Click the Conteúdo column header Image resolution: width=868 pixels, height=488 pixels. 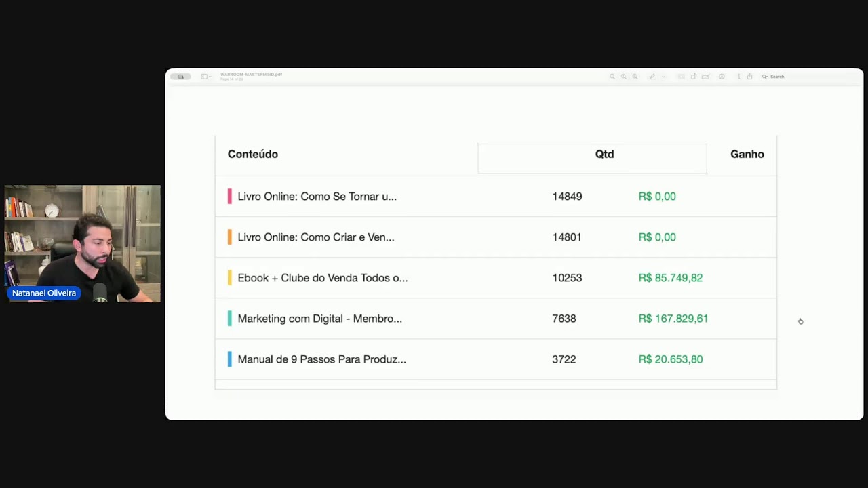click(x=253, y=154)
